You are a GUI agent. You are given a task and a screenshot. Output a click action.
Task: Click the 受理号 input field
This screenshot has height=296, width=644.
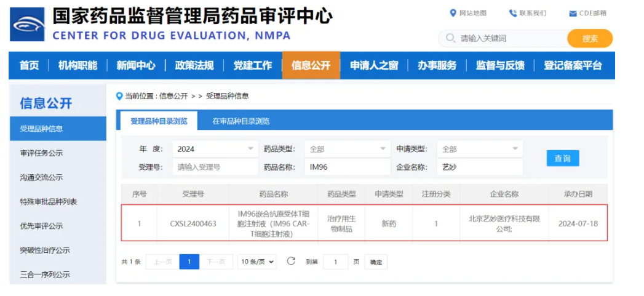(215, 167)
